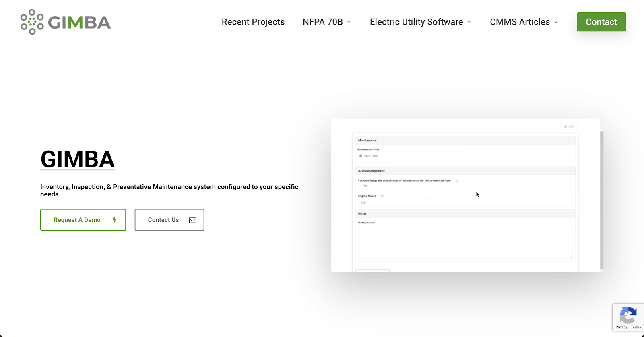Click the lightning bolt icon on Request A Demo
Viewport: 644px width, 337px height.
114,220
